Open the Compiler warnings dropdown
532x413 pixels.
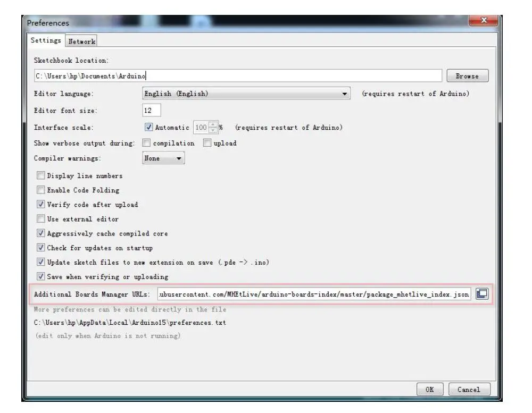pyautogui.click(x=163, y=158)
